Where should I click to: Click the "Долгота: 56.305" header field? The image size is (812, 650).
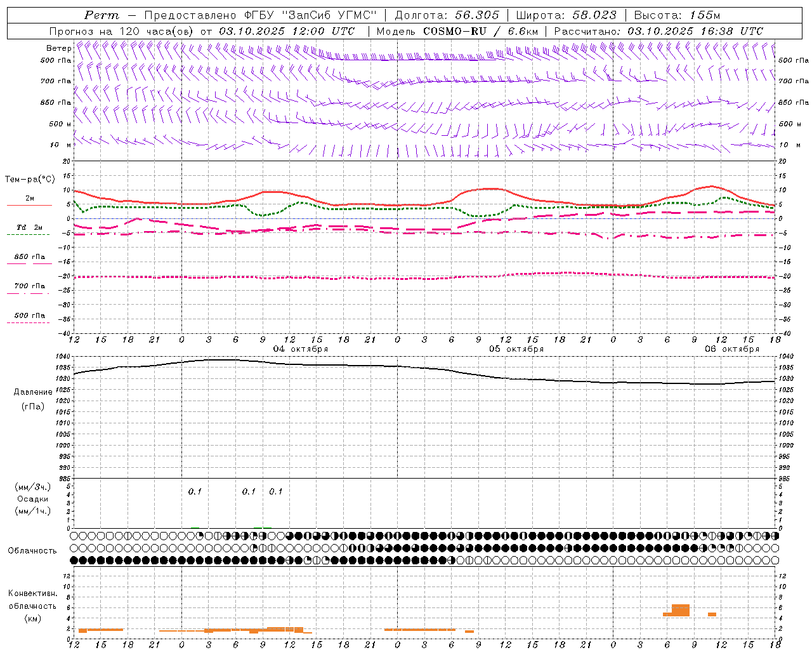(x=447, y=15)
